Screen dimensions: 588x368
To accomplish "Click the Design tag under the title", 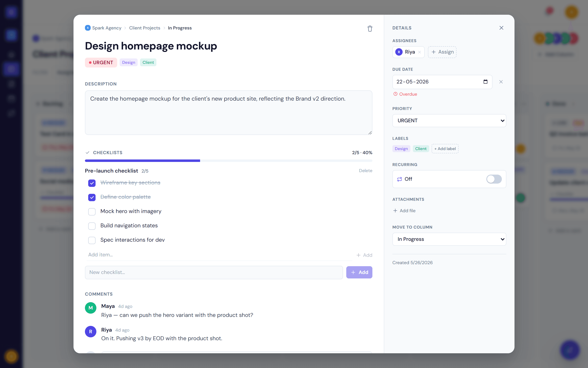I will point(129,62).
